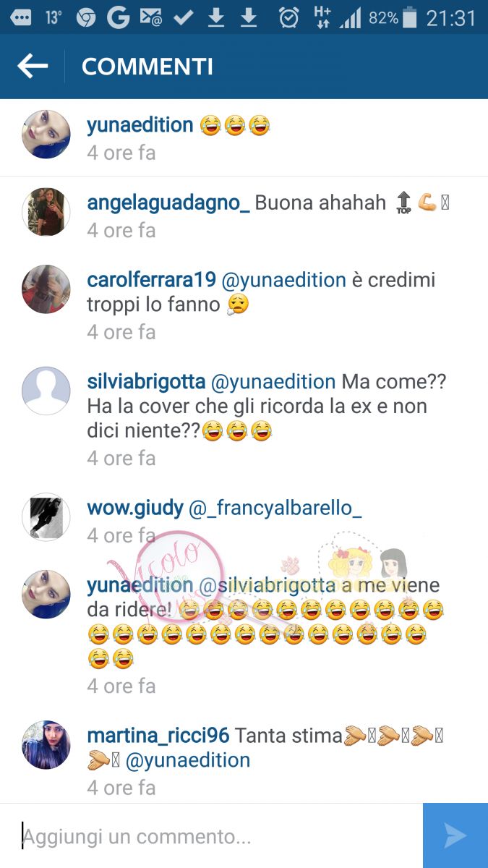
Task: Open the martina_ricci96 username link
Action: point(158,736)
